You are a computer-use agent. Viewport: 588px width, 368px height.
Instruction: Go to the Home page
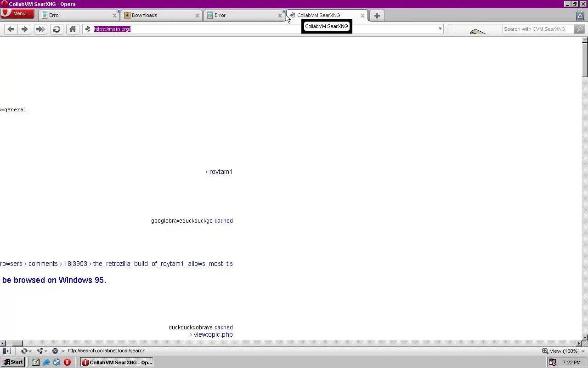click(73, 29)
